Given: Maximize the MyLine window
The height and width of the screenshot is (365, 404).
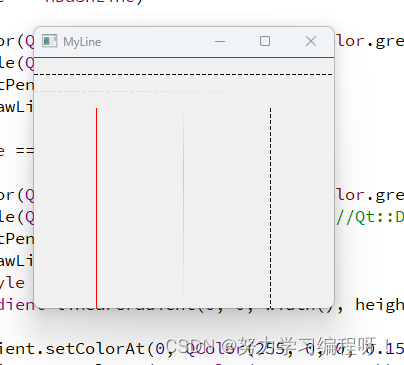Looking at the screenshot, I should click(x=265, y=41).
